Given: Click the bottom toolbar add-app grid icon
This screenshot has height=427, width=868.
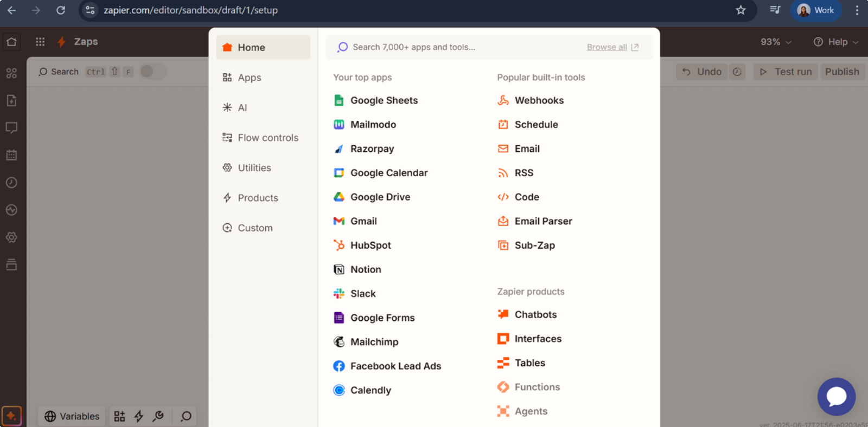Looking at the screenshot, I should (x=119, y=416).
